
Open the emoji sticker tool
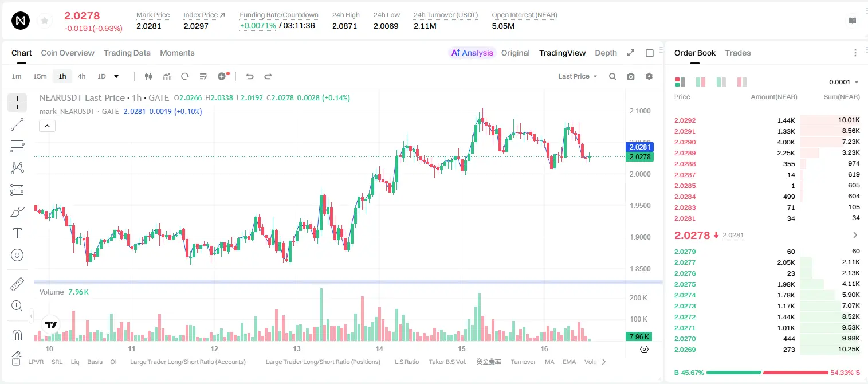pos(17,255)
